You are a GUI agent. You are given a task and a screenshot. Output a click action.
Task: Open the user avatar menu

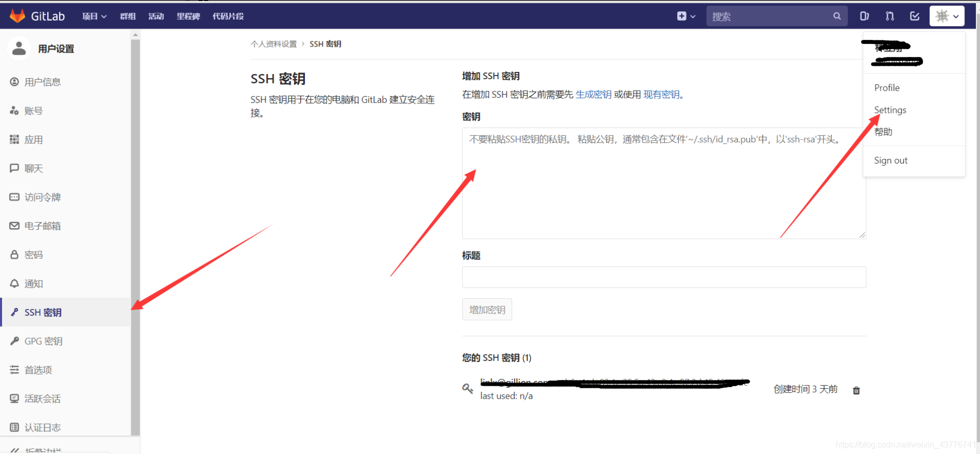[947, 16]
